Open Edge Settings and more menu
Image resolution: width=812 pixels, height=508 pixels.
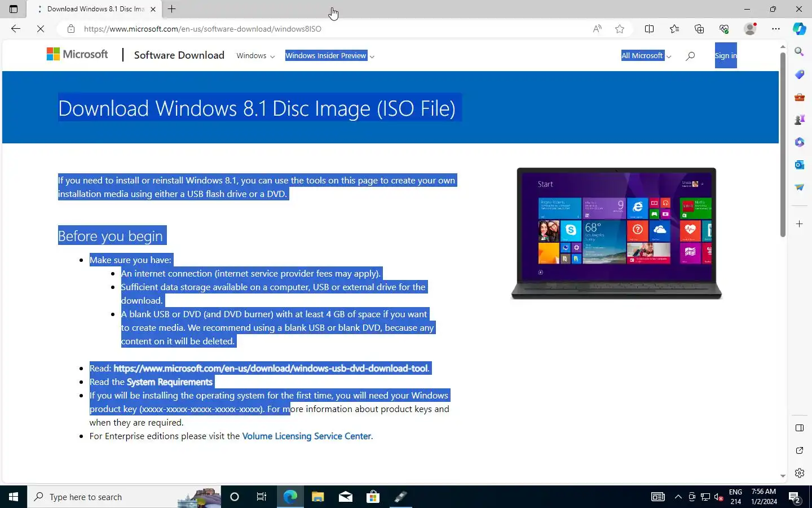coord(776,29)
